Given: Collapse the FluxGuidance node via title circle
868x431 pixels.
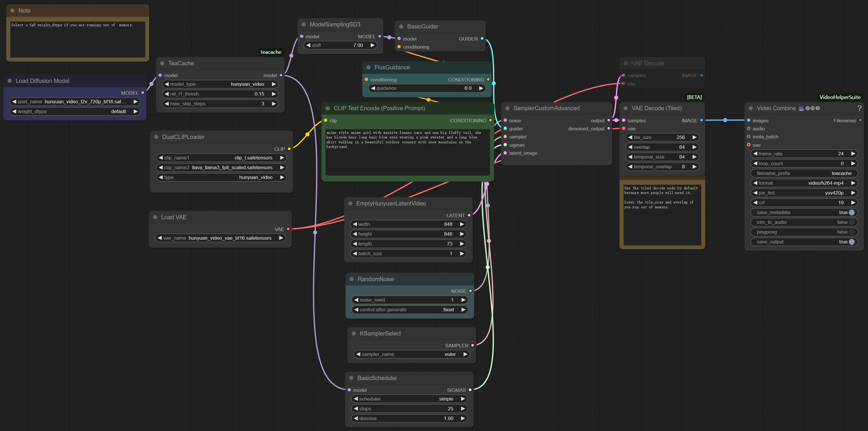Looking at the screenshot, I should [x=368, y=67].
